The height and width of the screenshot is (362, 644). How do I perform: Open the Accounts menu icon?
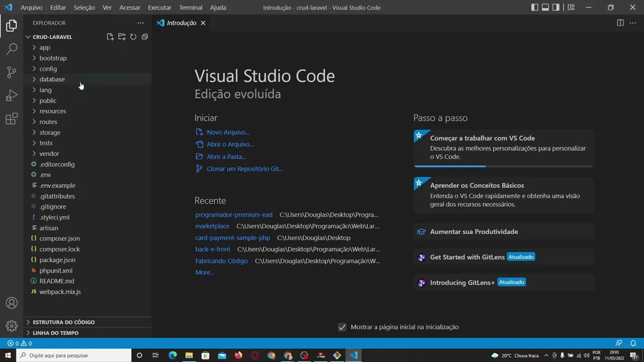click(12, 303)
